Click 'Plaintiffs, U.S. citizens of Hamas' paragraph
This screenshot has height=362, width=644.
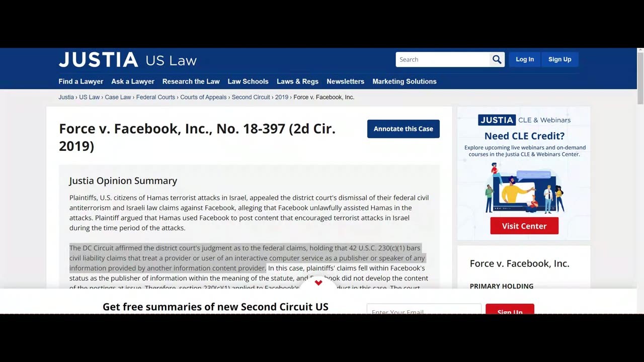click(x=249, y=213)
